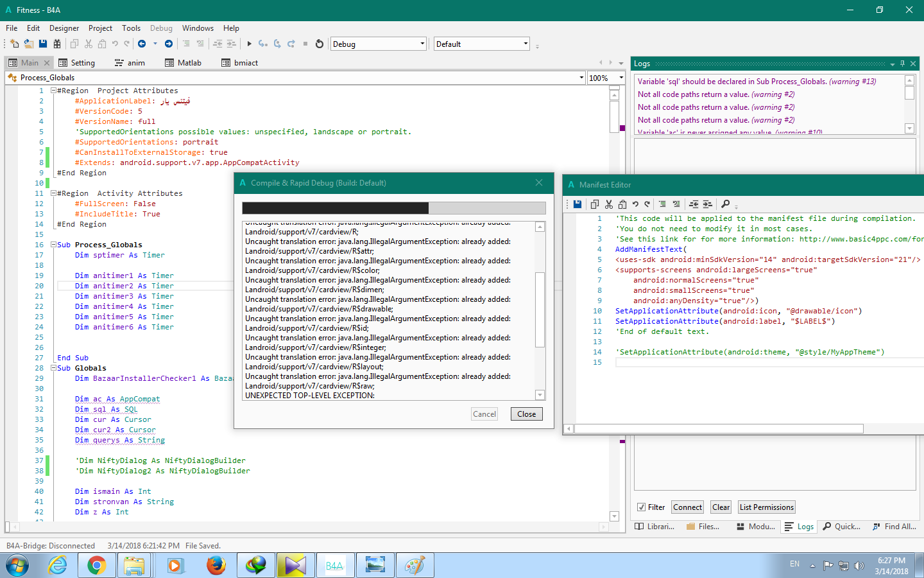The width and height of the screenshot is (924, 578).
Task: Click the restart circular arrow toolbar icon
Action: pos(320,44)
